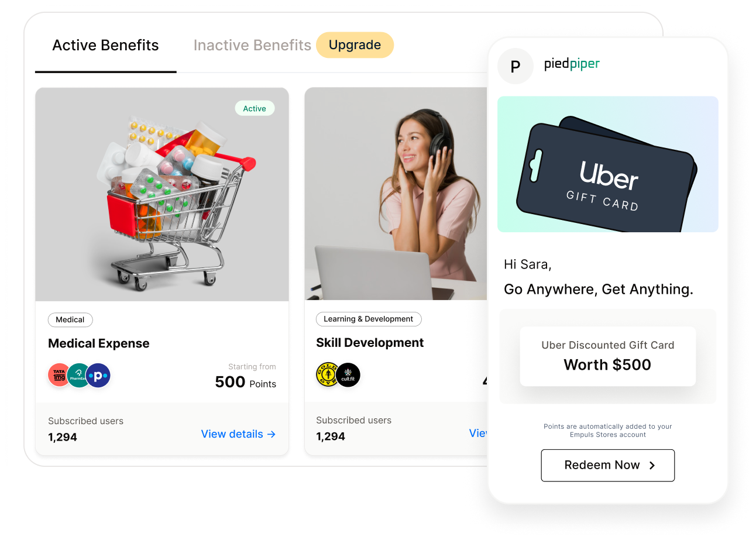Click the P avatar circle icon
Viewport: 756px width, 540px height.
point(516,66)
